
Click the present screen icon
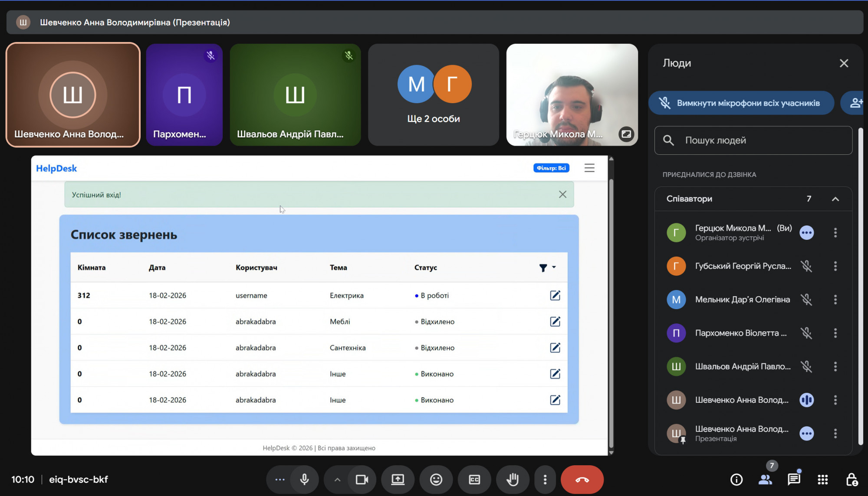[x=398, y=480]
